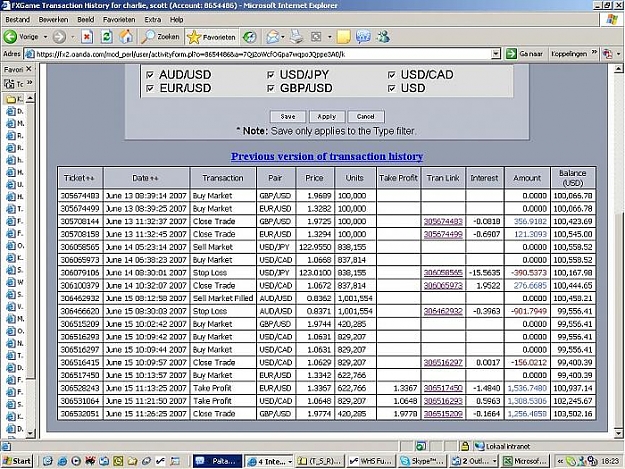
Task: Click the Apply button
Action: coord(326,117)
